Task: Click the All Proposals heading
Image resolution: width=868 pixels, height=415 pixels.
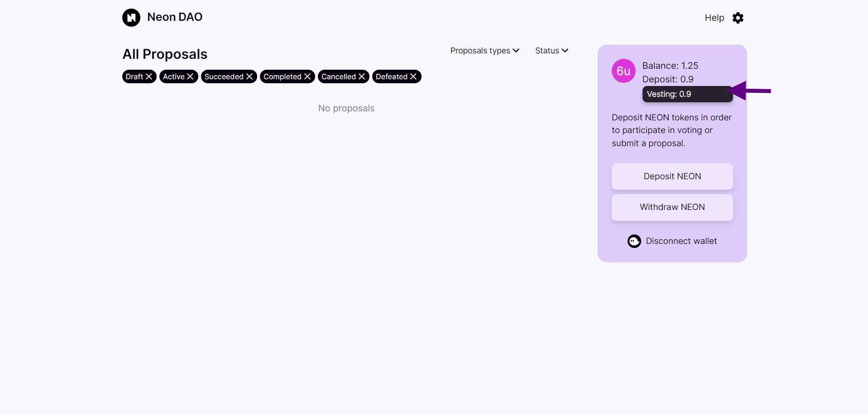Action: 165,54
